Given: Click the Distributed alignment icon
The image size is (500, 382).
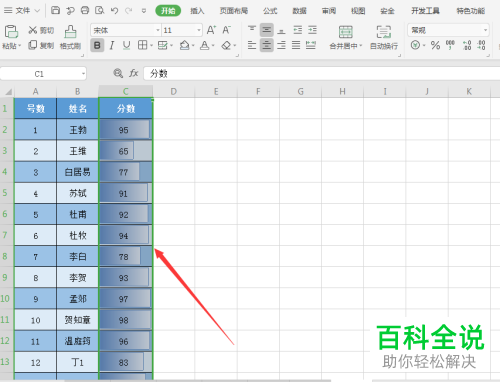Looking at the screenshot, I should click(x=311, y=45).
